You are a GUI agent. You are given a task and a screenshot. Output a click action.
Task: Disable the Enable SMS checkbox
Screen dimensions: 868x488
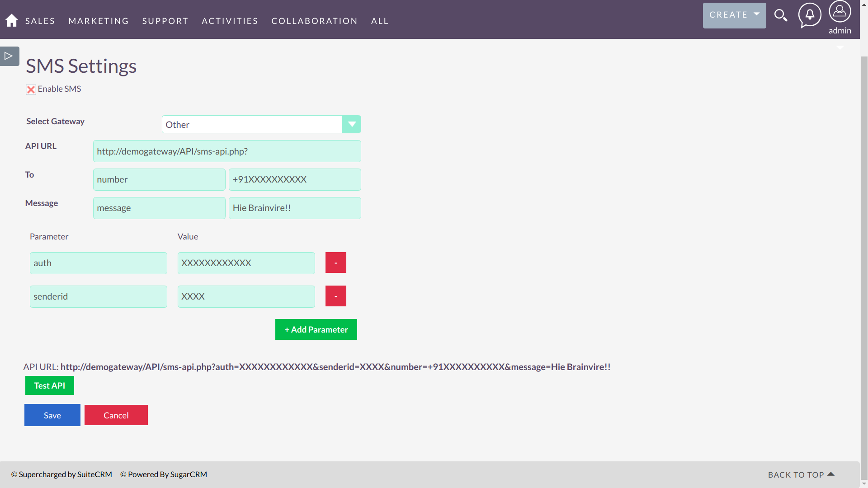point(30,89)
